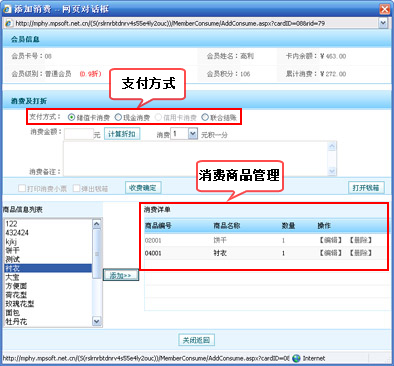Click the accumulated spending value ¥272.00
Image resolution: width=394 pixels, height=366 pixels.
pyautogui.click(x=333, y=74)
